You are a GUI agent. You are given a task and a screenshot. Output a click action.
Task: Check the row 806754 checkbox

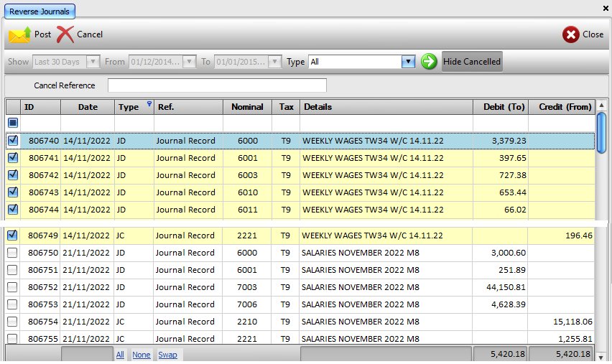point(12,322)
